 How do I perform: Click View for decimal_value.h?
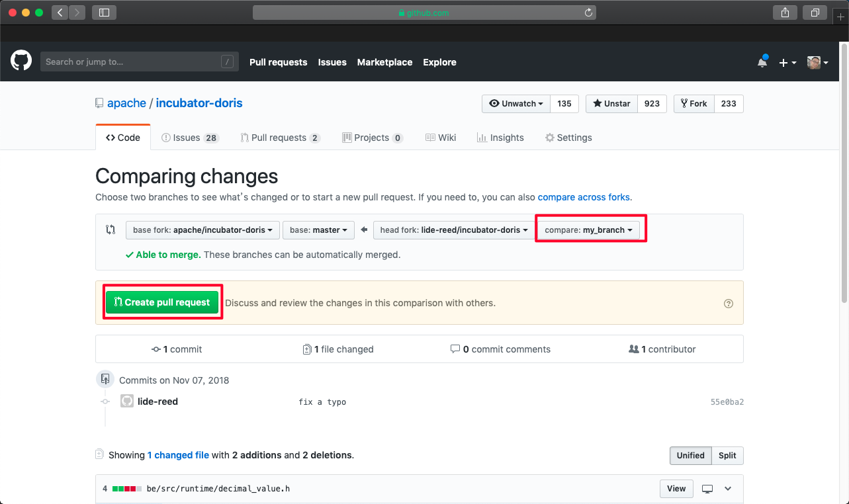coord(676,489)
